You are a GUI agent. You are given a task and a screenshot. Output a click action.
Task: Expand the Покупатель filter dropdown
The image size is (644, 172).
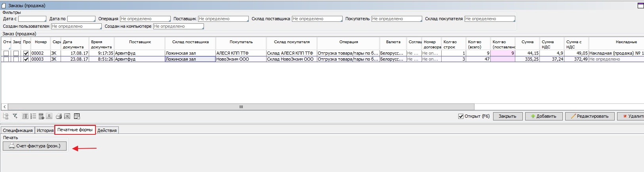[x=397, y=19]
